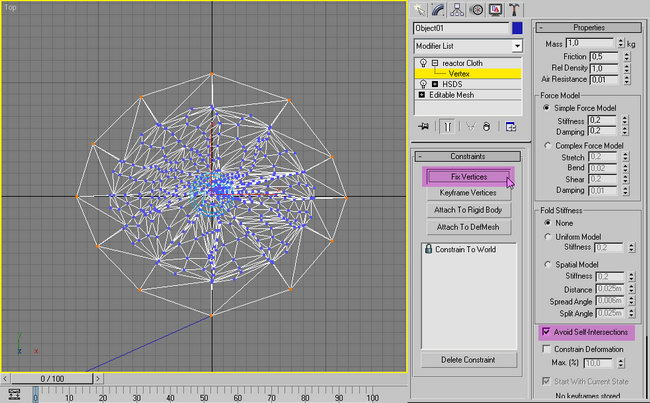The width and height of the screenshot is (650, 403).
Task: Click Configure Modifier Sets icon
Action: 510,127
